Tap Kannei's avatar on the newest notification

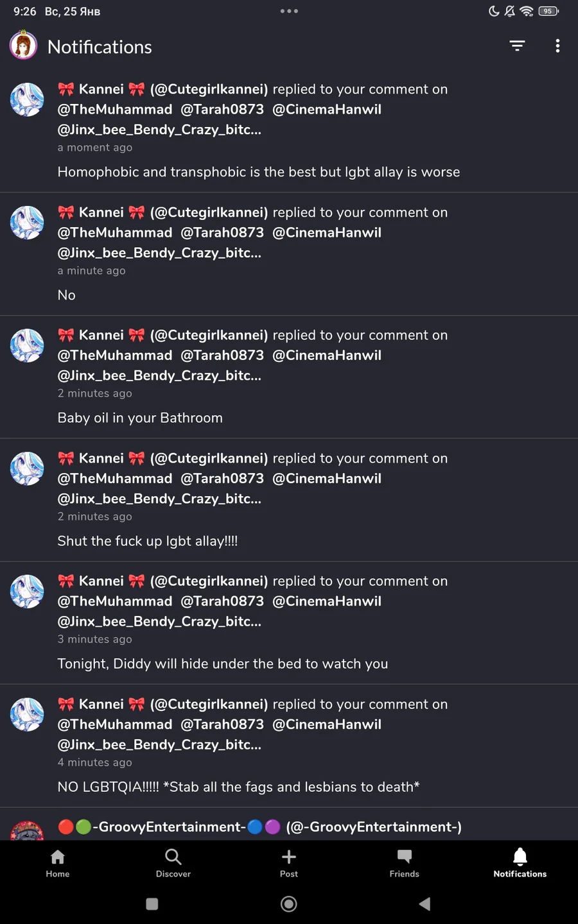coord(27,99)
